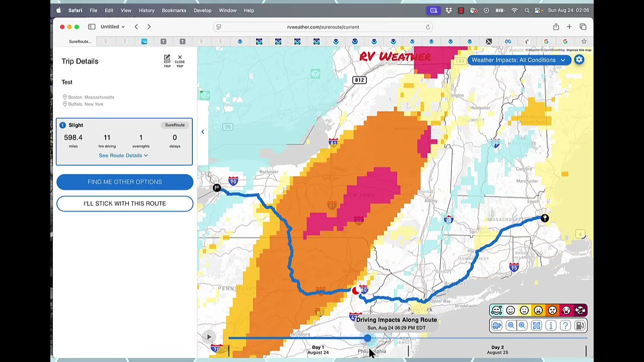This screenshot has height=362, width=644.
Task: Select the heart-eyes happiest impact emoji
Action: coord(497,310)
